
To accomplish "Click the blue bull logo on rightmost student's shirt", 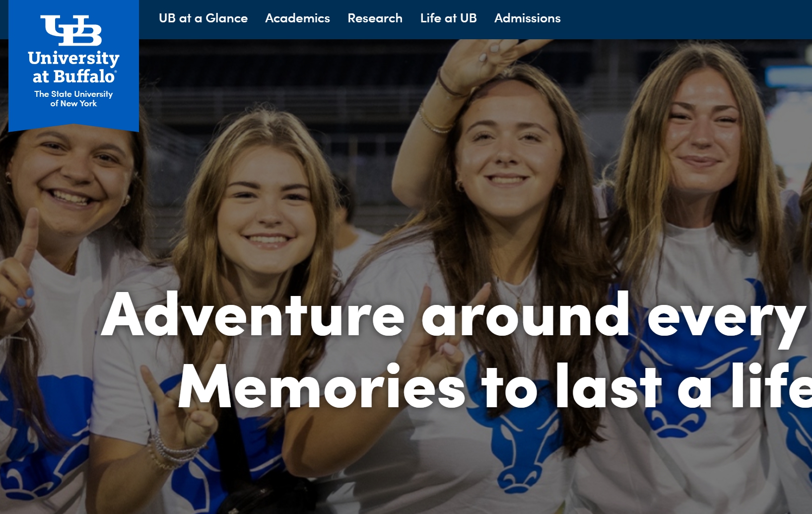I will point(690,358).
